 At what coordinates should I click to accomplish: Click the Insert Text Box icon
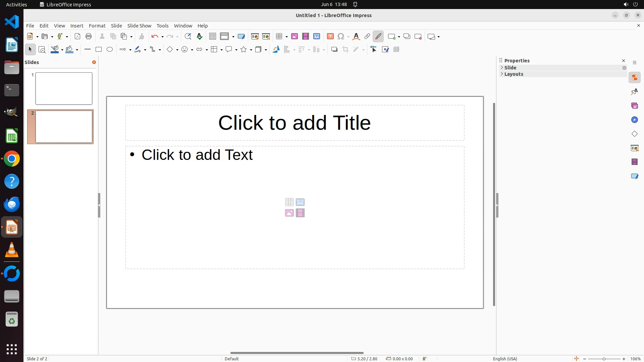pos(330,37)
